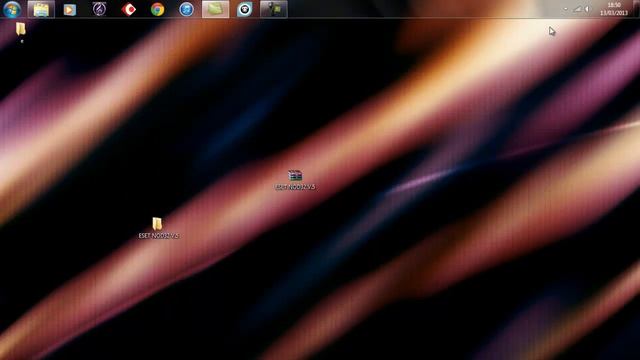
Task: Switch to the dark highlighted last taskbar window
Action: 273,9
